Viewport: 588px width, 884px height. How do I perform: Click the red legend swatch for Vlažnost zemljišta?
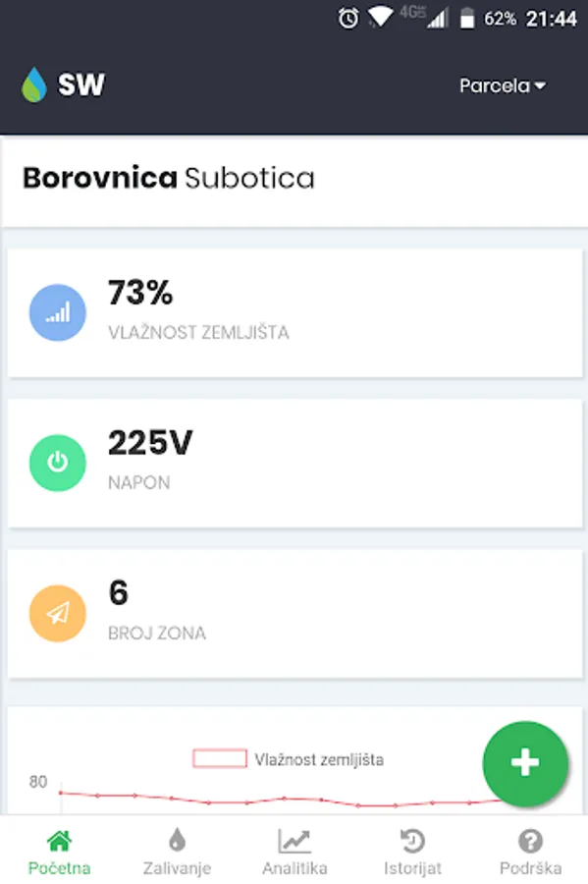(x=218, y=759)
